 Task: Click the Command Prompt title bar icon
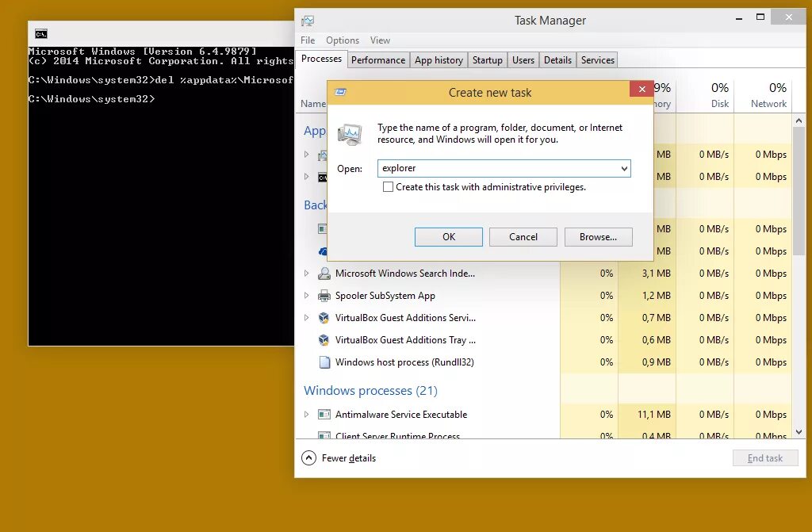point(41,34)
